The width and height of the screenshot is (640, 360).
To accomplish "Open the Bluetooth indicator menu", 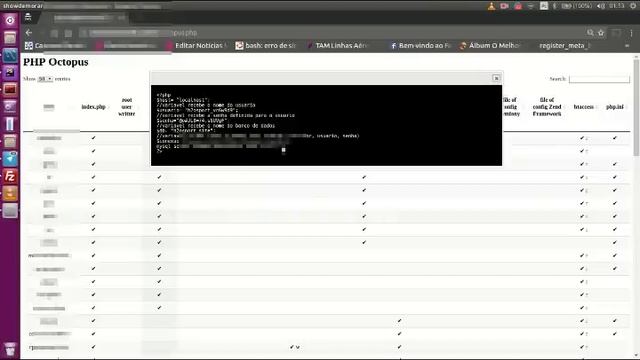I will pyautogui.click(x=555, y=6).
